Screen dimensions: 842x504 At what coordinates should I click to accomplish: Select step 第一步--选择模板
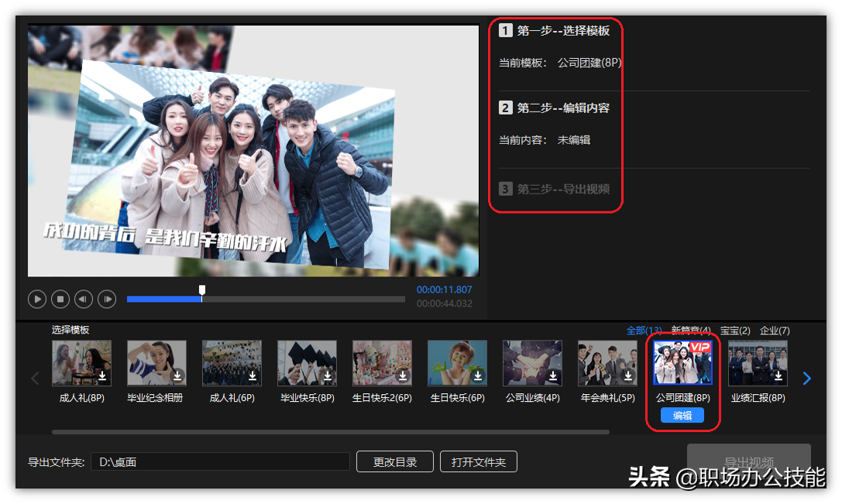coord(554,31)
